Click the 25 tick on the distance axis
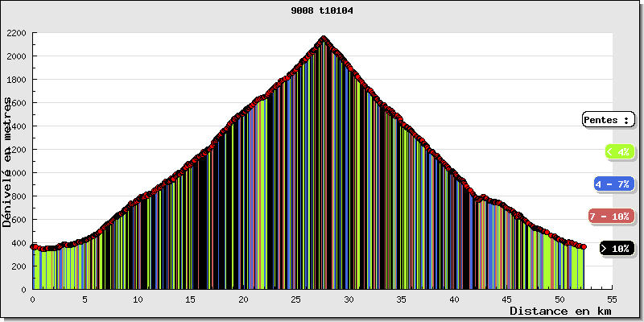The width and height of the screenshot is (644, 322). point(296,299)
